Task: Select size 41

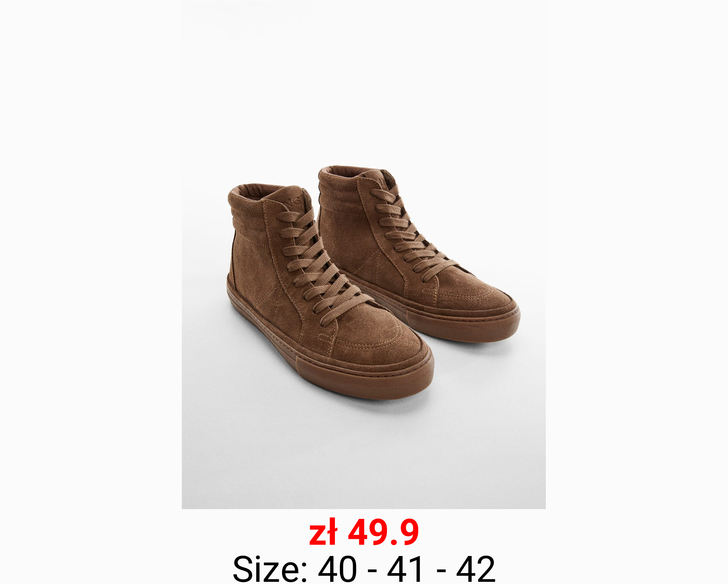Action: tap(405, 569)
